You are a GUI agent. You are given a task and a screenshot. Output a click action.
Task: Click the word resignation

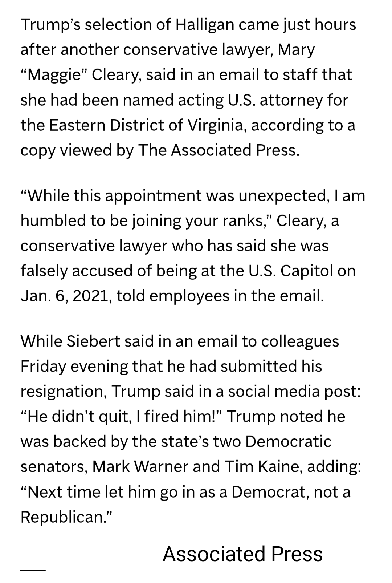63,392
